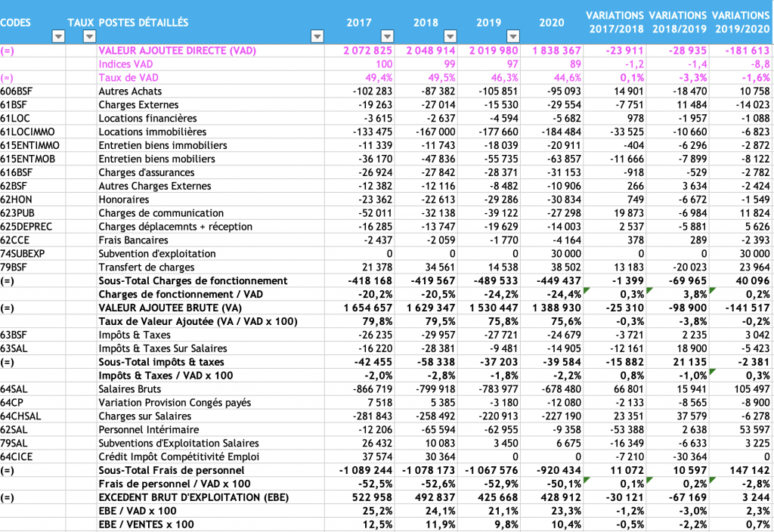Select the VARIATIONS 2017/2018 header cell
The height and width of the screenshot is (532, 774).
click(x=615, y=23)
